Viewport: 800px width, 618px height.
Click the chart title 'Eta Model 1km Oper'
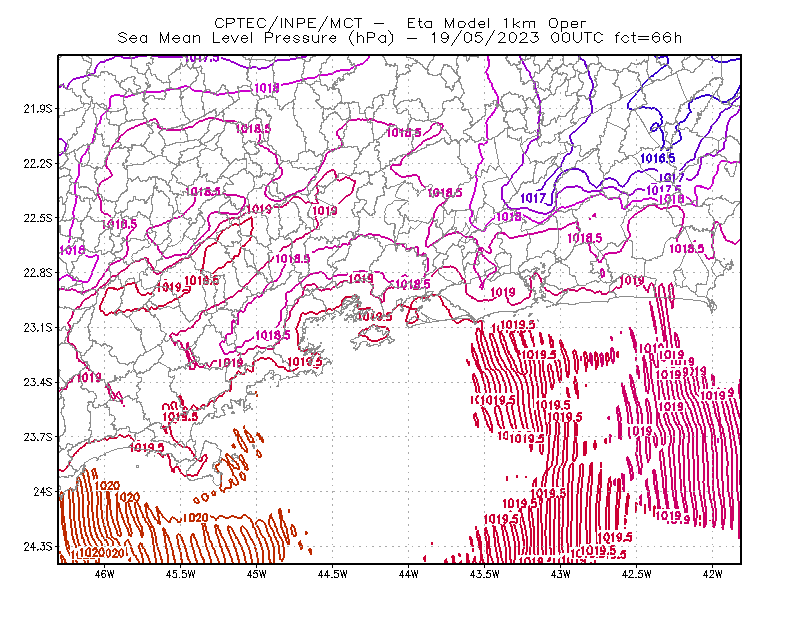coord(496,23)
